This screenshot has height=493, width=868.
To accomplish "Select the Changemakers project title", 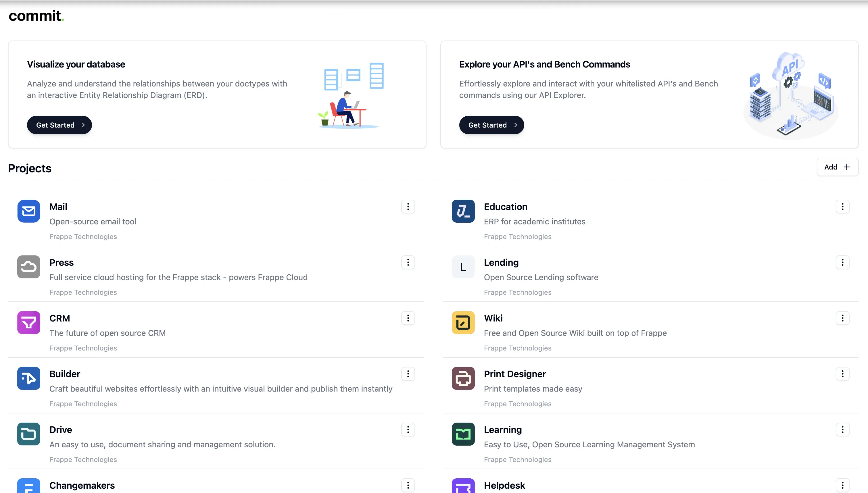I will 82,486.
